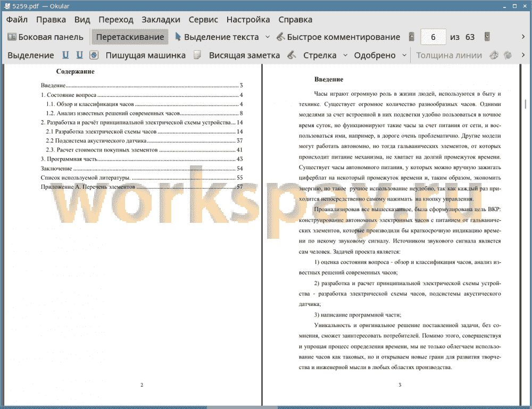Activate Перетаскивание browse mode
532x409 pixels.
130,37
